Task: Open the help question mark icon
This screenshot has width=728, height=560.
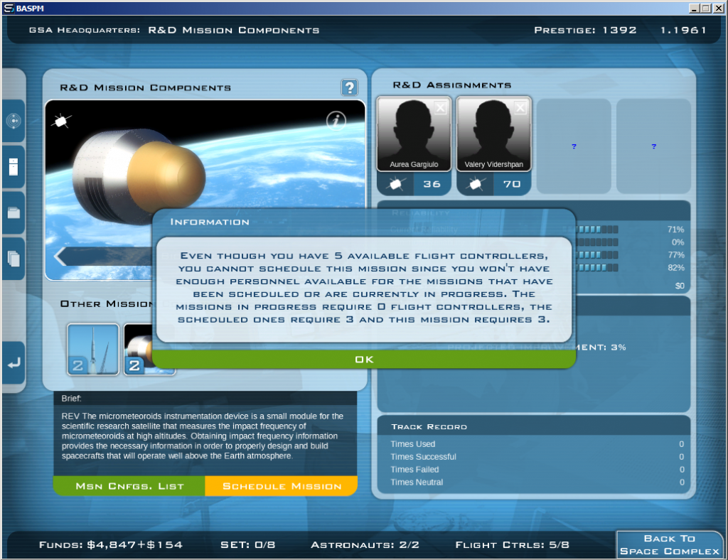Action: pos(349,87)
